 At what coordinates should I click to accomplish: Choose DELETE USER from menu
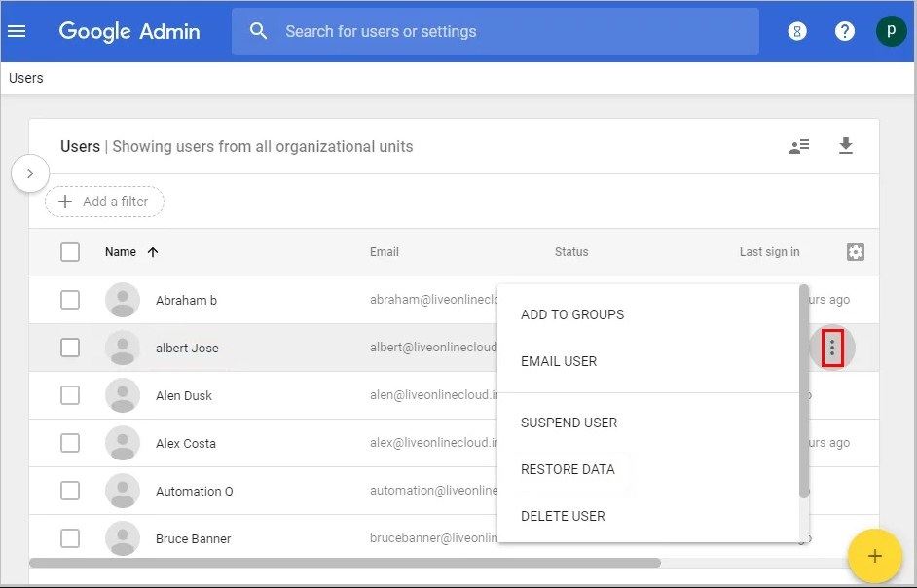(x=648, y=517)
